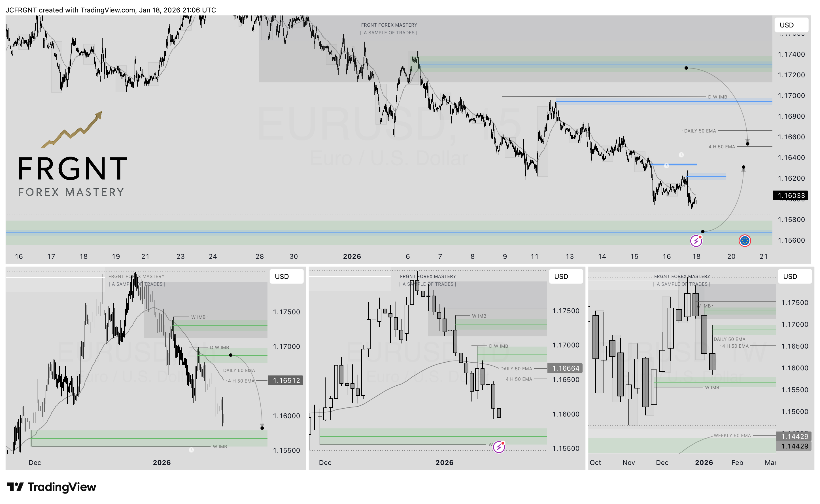Click the lower 1.14429 price label on the weekly chart
The width and height of the screenshot is (820, 504).
pyautogui.click(x=794, y=446)
